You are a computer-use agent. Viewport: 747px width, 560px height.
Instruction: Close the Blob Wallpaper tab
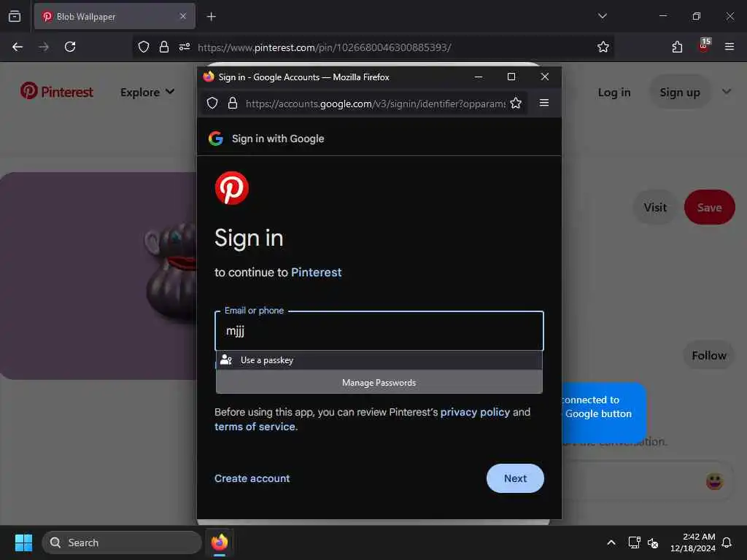pyautogui.click(x=183, y=16)
